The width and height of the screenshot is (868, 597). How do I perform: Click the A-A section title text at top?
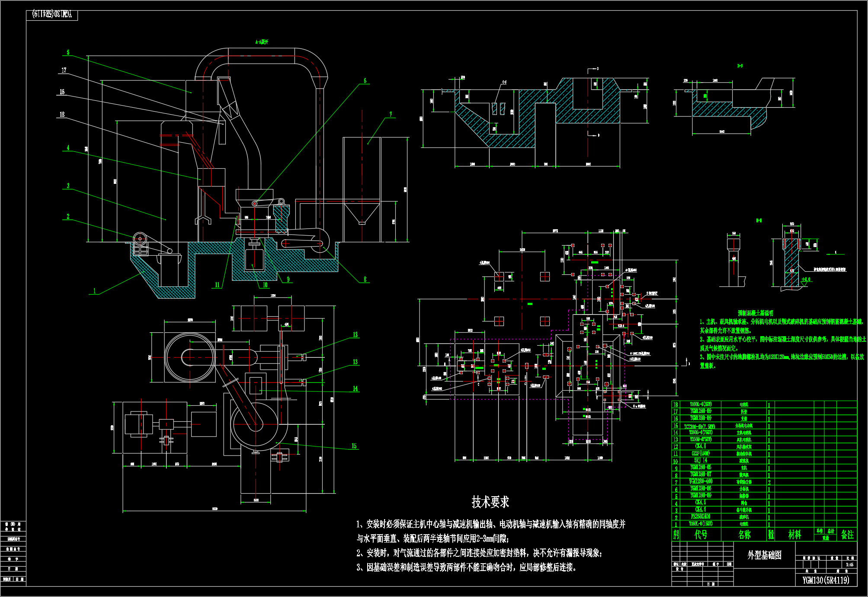tap(262, 42)
